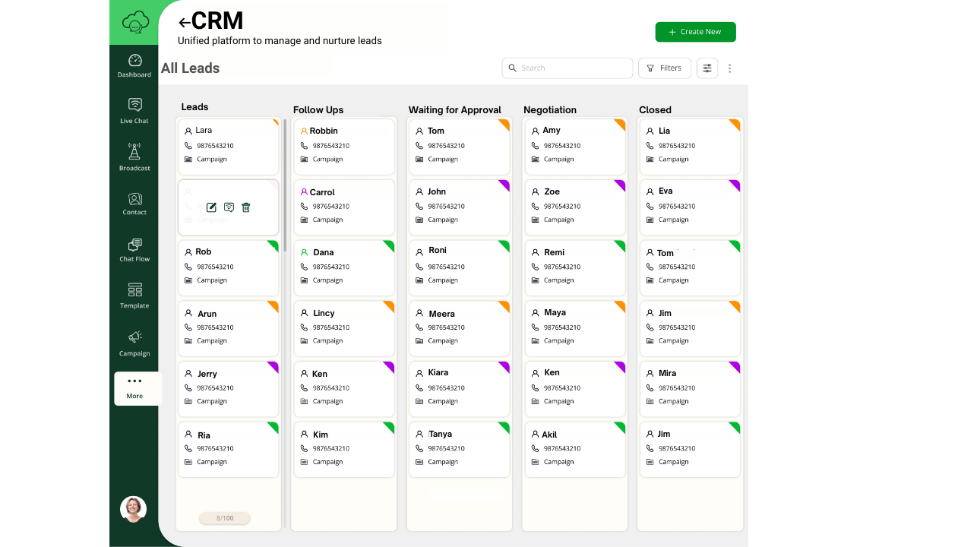Image resolution: width=980 pixels, height=547 pixels.
Task: Open the three-dot options menu
Action: click(x=730, y=68)
